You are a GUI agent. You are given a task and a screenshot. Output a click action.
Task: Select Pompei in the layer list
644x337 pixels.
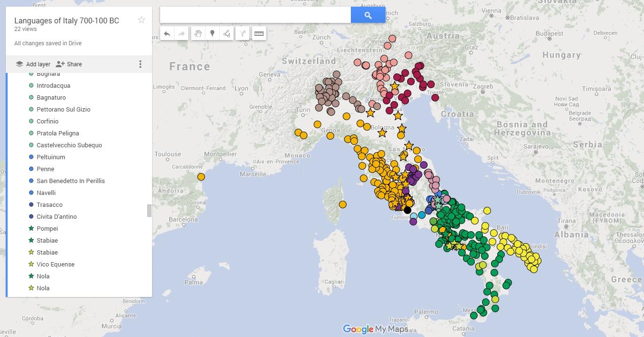[x=47, y=229]
